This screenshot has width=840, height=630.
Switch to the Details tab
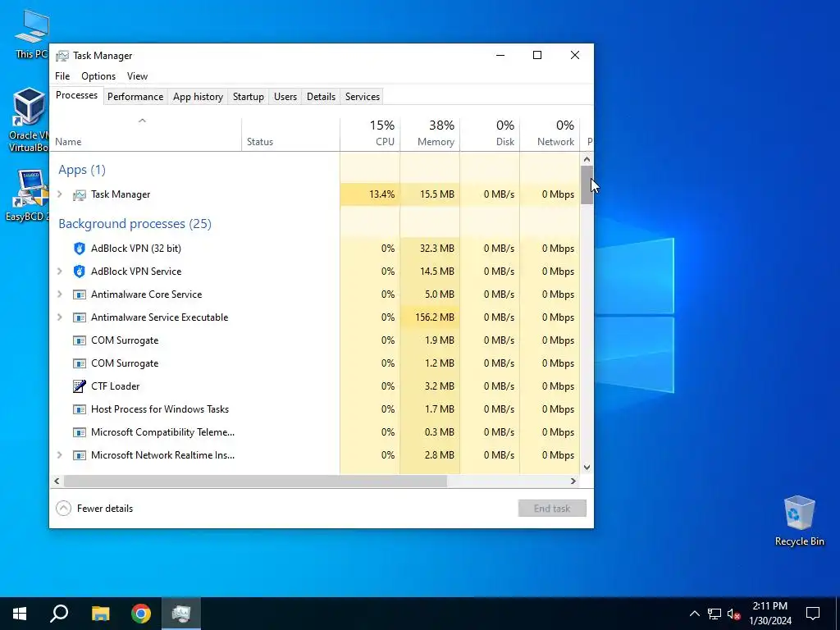click(x=321, y=97)
